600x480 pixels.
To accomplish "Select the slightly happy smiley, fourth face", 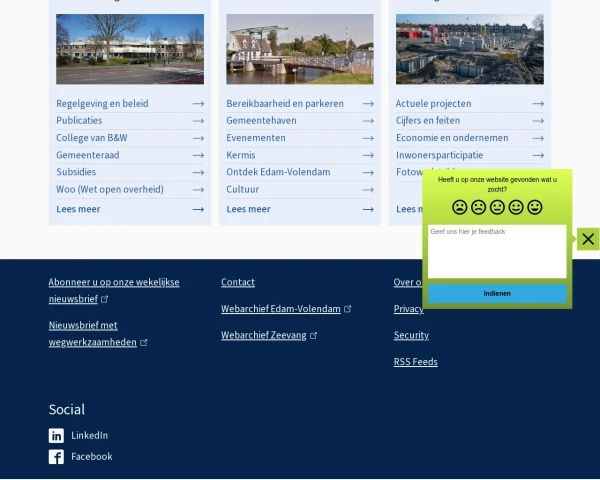I will point(516,207).
